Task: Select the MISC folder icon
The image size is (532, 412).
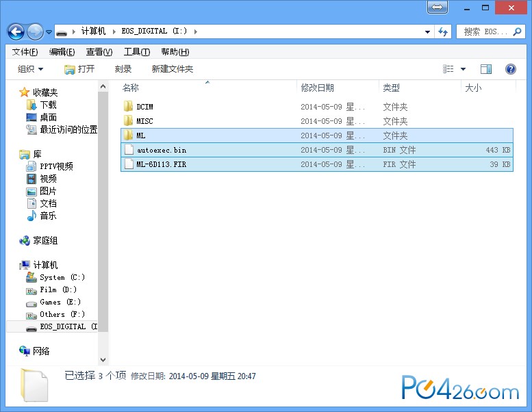Action: (x=128, y=120)
